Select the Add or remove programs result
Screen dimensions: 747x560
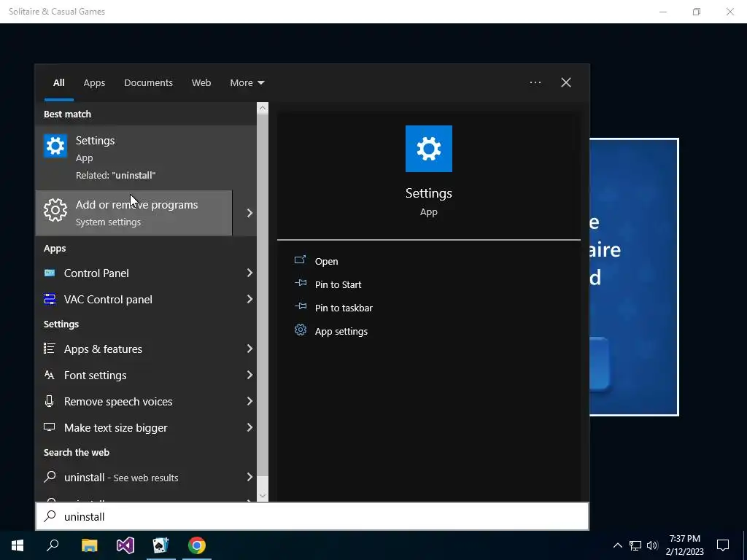[x=134, y=213]
